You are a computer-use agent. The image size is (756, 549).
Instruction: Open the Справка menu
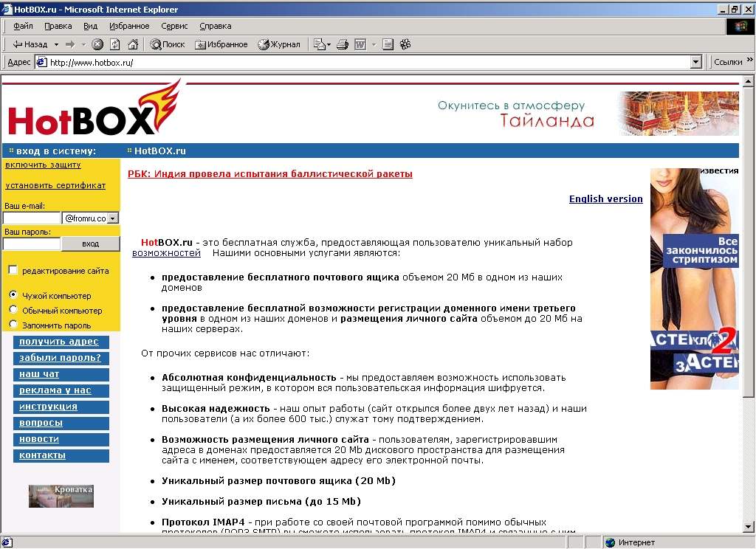click(215, 26)
